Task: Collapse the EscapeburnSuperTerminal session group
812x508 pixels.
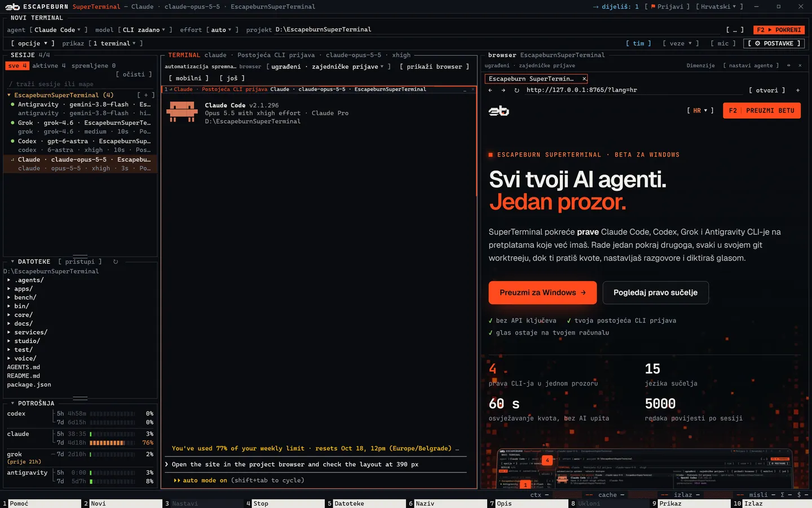Action: point(10,95)
